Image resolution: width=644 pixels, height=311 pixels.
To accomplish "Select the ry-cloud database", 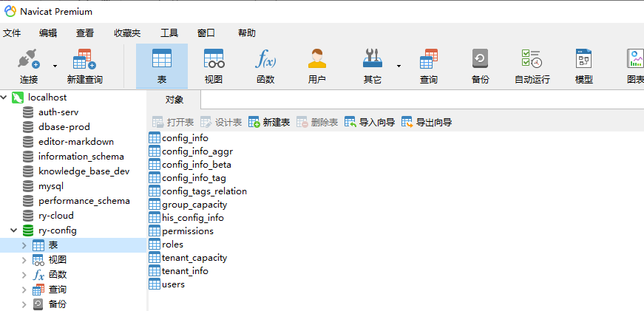I will point(56,216).
